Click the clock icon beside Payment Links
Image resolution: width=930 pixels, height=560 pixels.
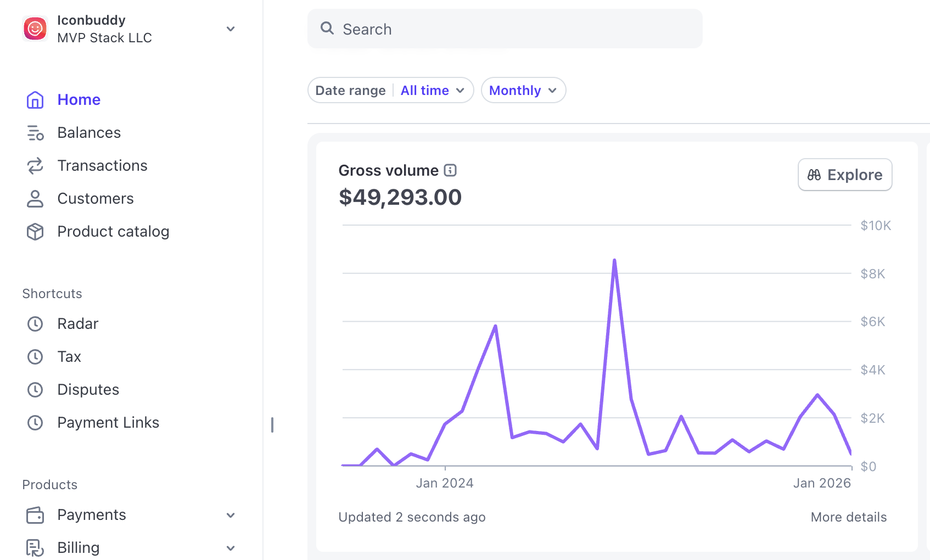(35, 423)
